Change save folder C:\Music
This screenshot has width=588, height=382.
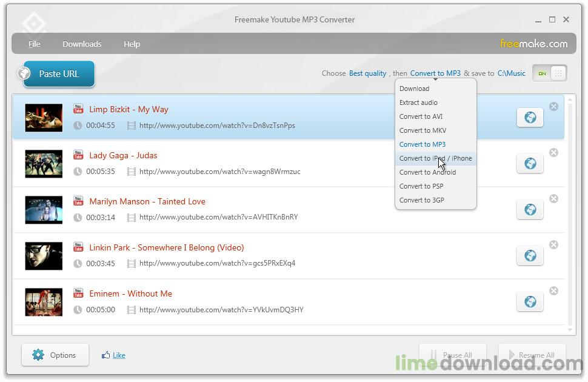tap(511, 73)
